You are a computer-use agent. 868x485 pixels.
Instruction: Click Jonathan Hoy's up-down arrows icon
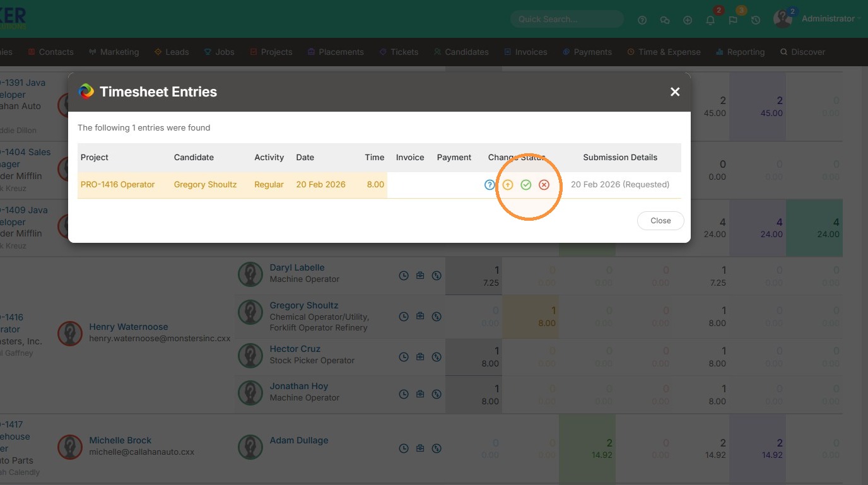[437, 394]
